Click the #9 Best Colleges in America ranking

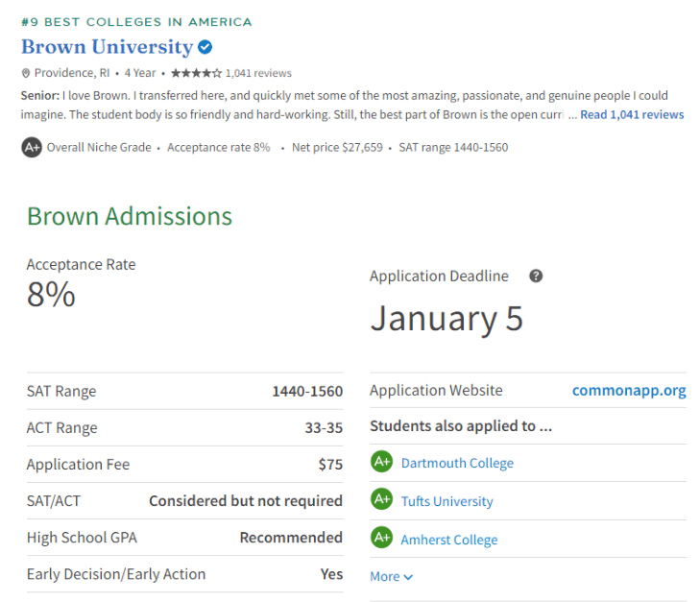click(x=136, y=22)
